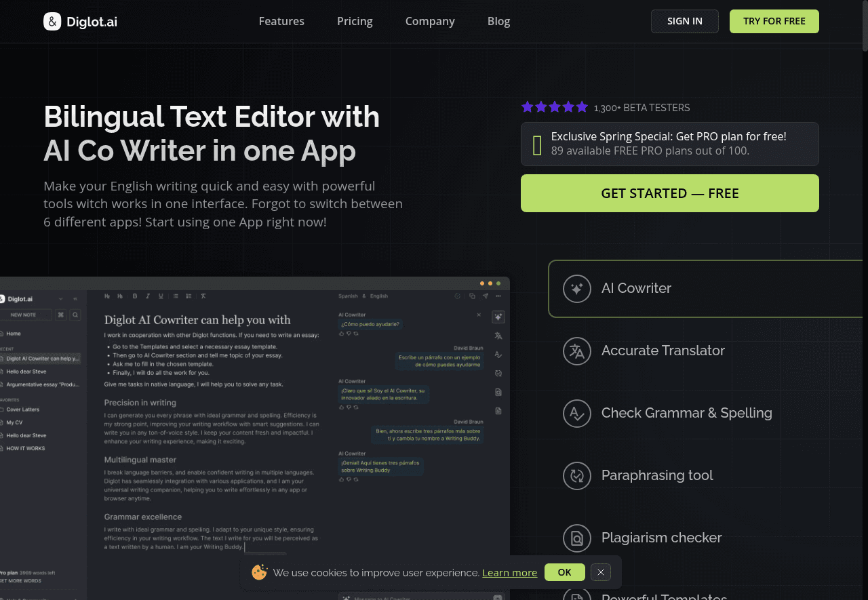Dismiss the cookie banner with the X
Image resolution: width=868 pixels, height=600 pixels.
tap(600, 572)
